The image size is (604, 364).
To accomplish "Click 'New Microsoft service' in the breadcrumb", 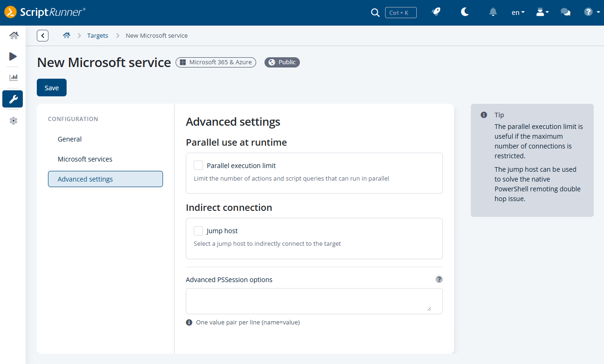I will tap(157, 35).
